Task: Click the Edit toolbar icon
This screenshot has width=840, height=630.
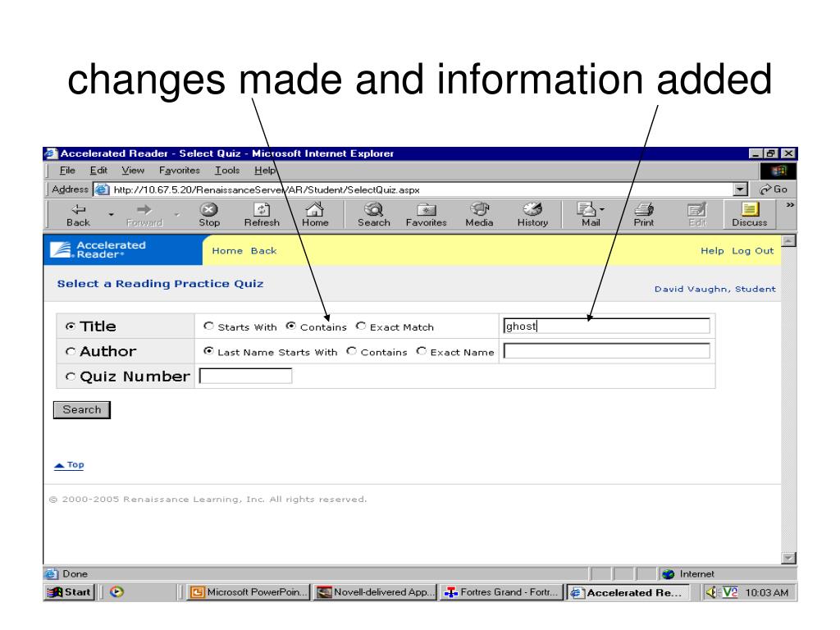Action: point(697,209)
